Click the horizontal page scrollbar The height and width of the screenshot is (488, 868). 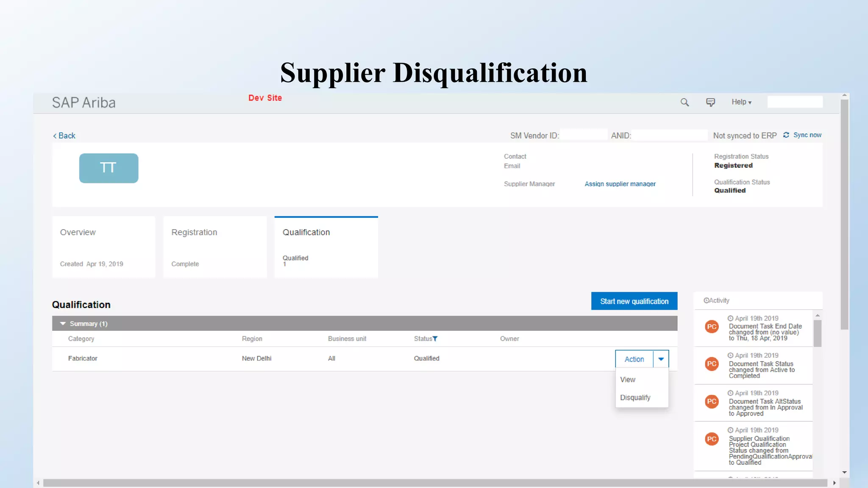(x=436, y=483)
